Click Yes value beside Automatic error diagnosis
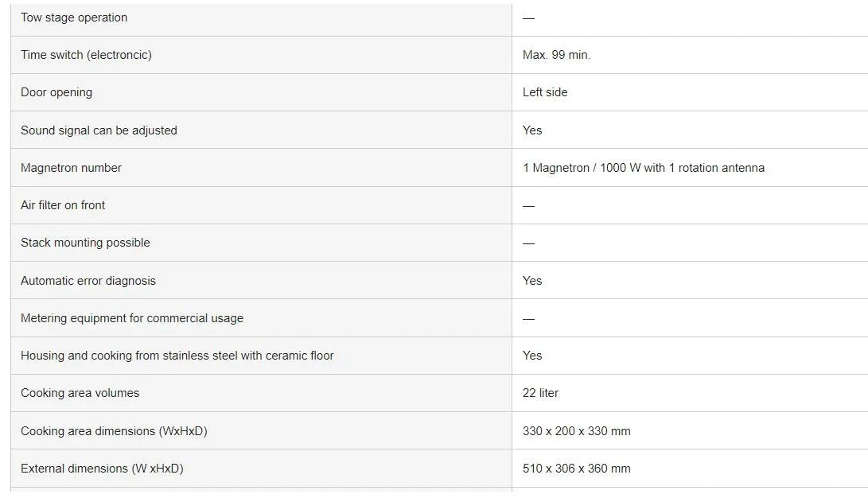The width and height of the screenshot is (868, 498). coord(532,281)
